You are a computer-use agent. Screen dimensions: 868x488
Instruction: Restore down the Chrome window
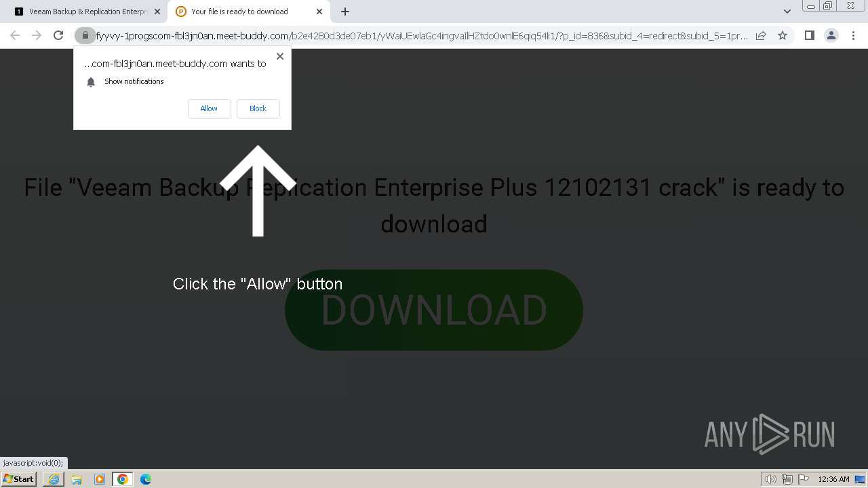[x=829, y=6]
